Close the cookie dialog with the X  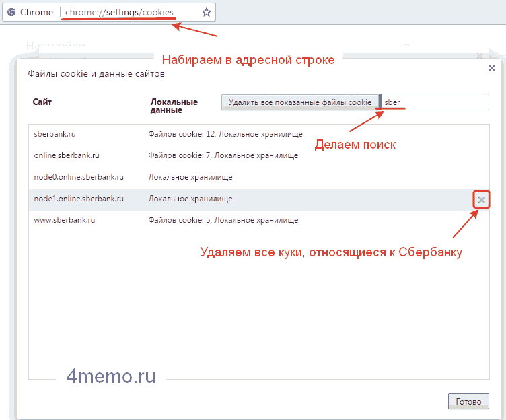point(491,68)
